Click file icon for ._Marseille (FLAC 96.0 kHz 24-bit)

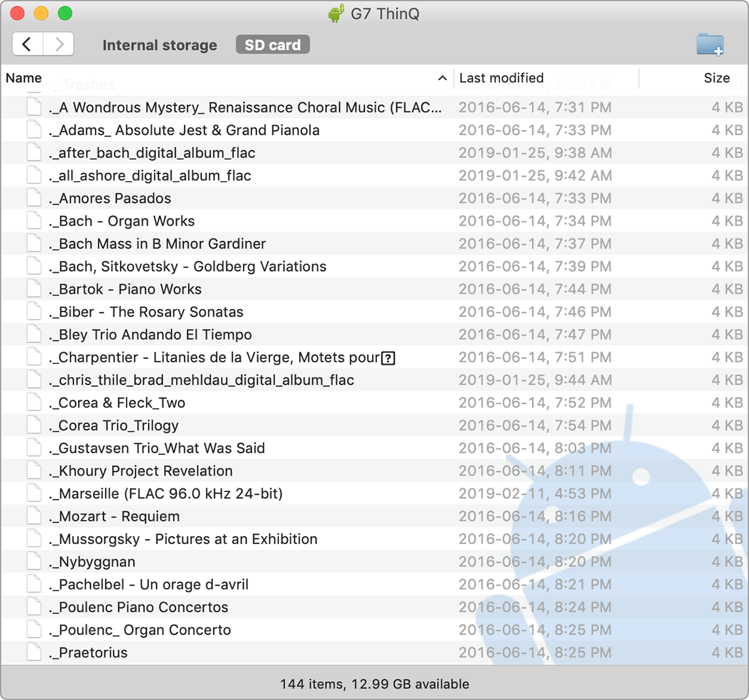(x=34, y=493)
